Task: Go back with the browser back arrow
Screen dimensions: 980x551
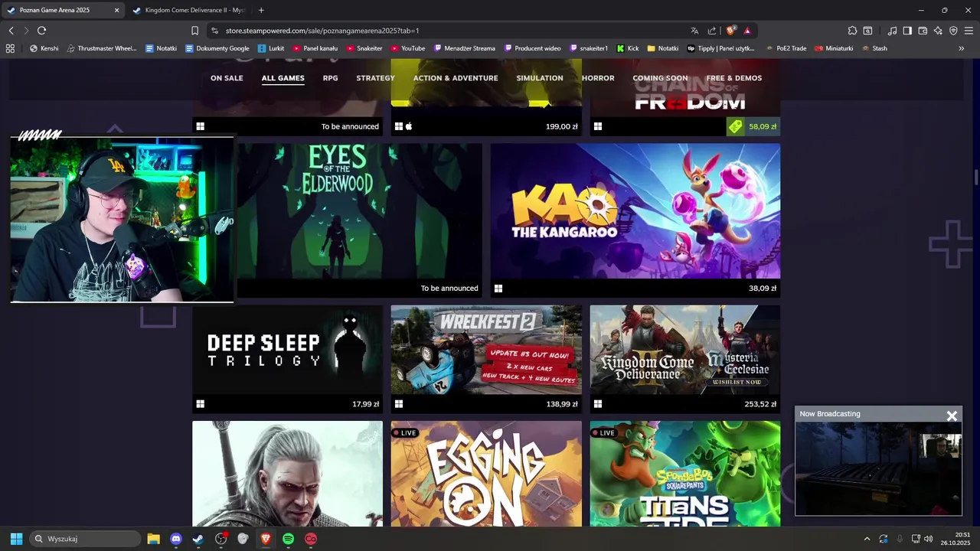Action: point(11,31)
